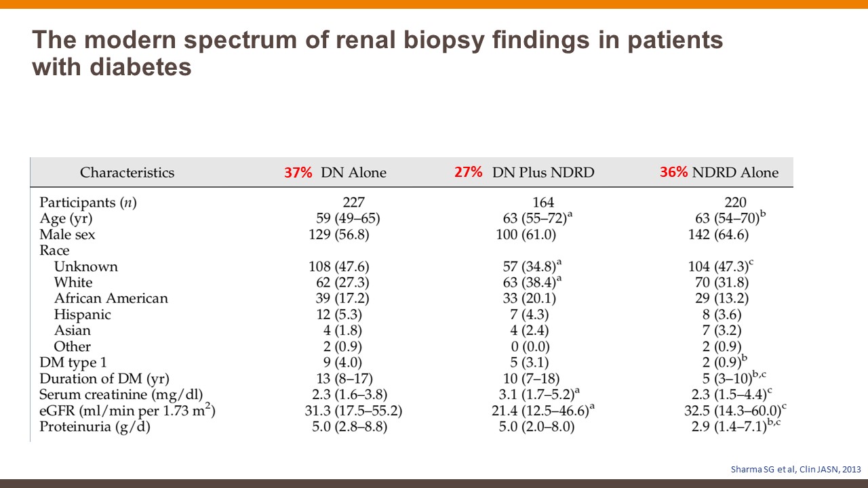Screen dimensions: 868x488
Task: Click the African American row label
Action: pyautogui.click(x=111, y=298)
